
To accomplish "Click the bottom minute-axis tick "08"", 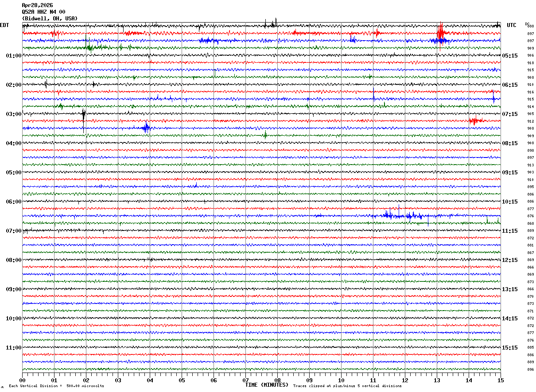I will (277, 380).
